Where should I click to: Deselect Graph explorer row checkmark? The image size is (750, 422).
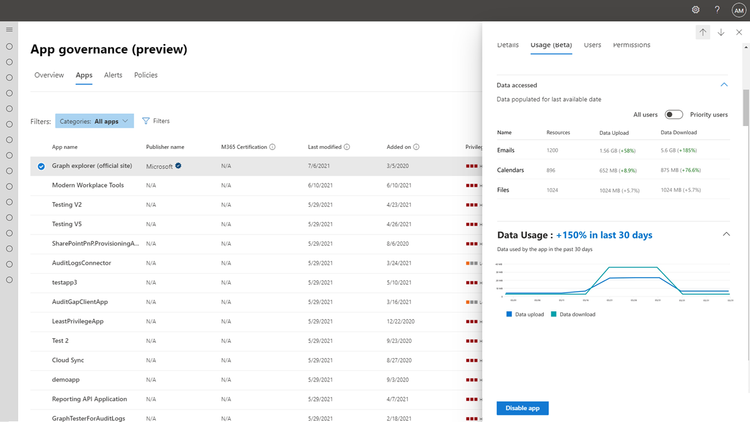pos(41,166)
